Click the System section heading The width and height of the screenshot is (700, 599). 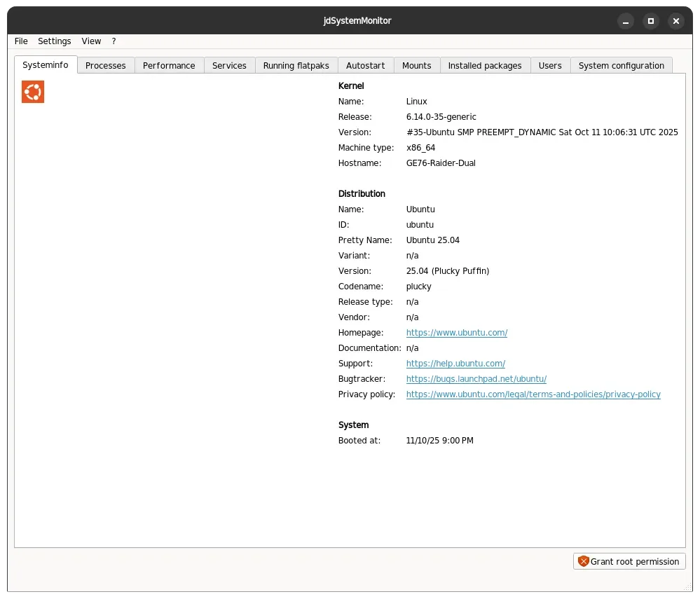pos(354,425)
